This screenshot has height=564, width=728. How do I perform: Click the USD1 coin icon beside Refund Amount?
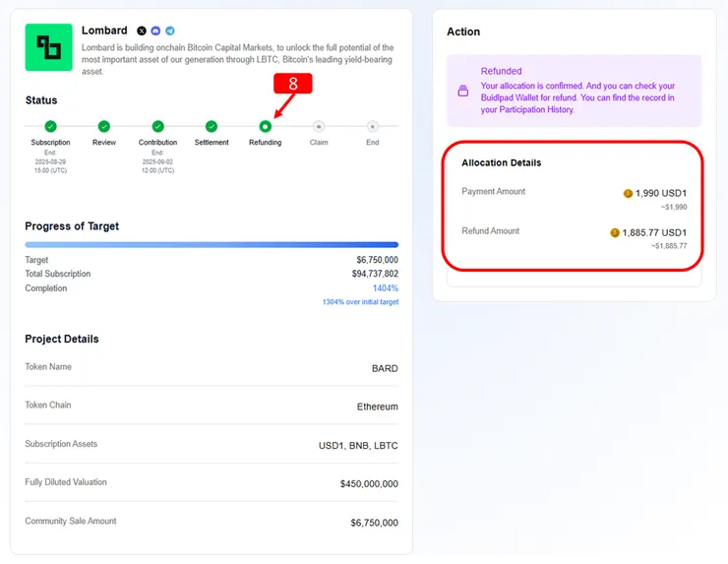point(615,233)
